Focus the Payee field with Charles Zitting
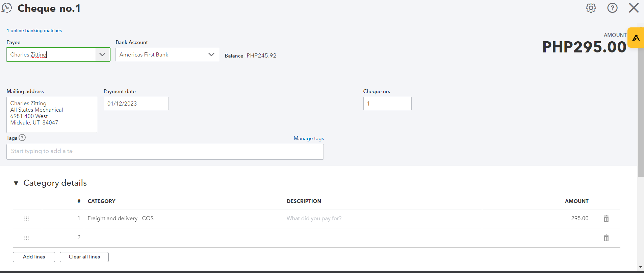Image resolution: width=644 pixels, height=273 pixels. pyautogui.click(x=51, y=54)
